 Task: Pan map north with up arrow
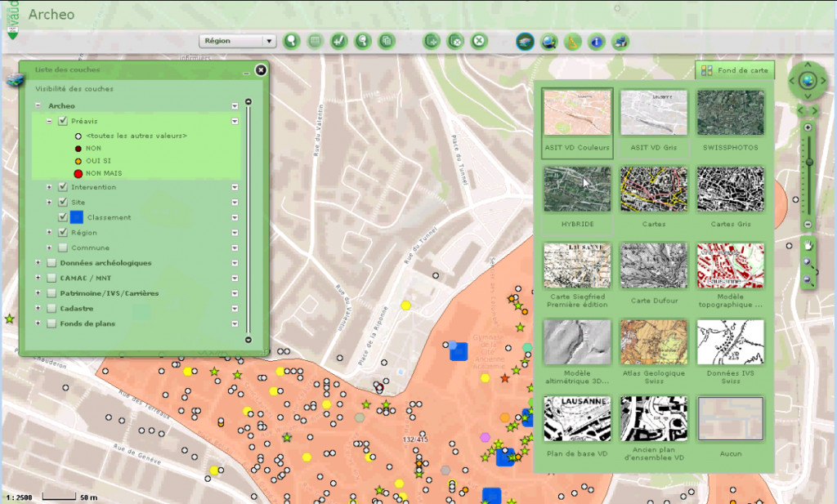pos(808,65)
